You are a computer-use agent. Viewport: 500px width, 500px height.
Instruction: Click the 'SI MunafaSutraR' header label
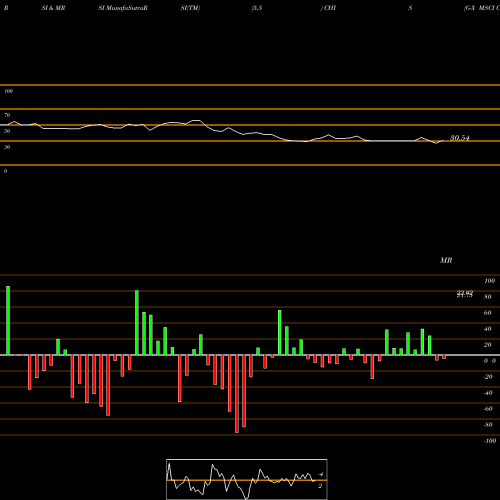123,8
